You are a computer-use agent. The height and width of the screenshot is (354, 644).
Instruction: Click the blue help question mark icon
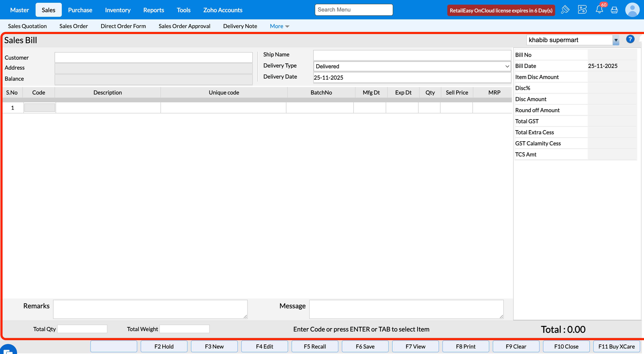pos(630,39)
